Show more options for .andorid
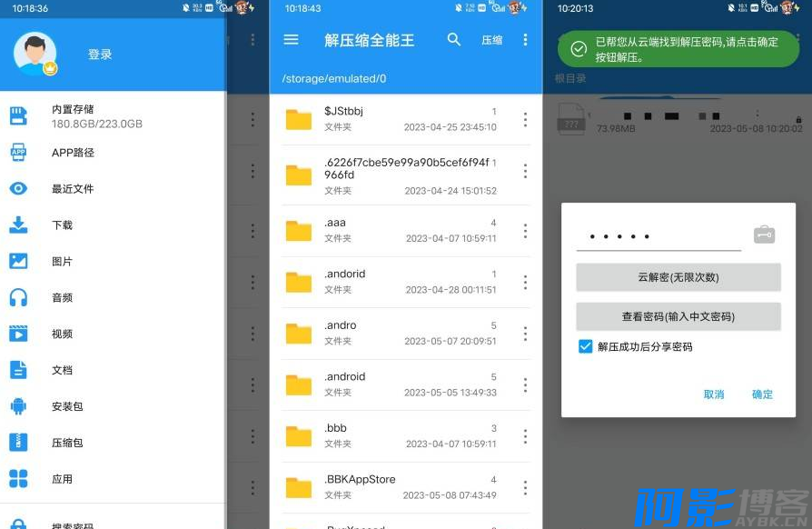Viewport: 812px width, 529px height. 525,282
